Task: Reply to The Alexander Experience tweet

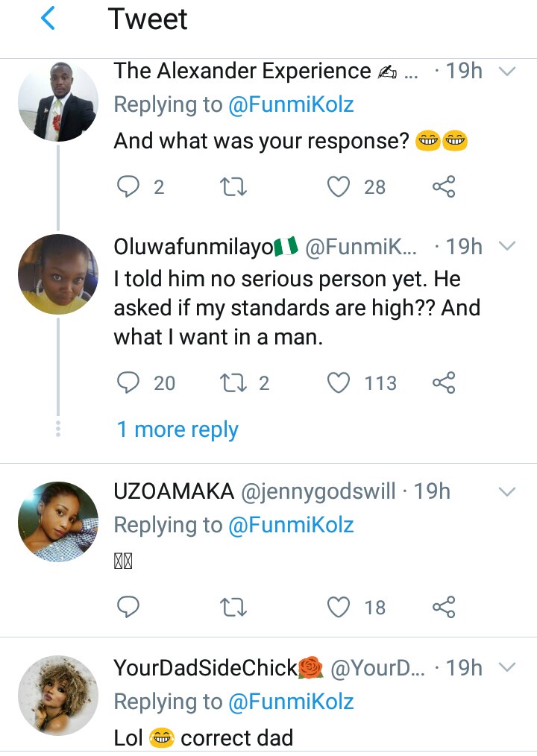Action: coord(129,186)
